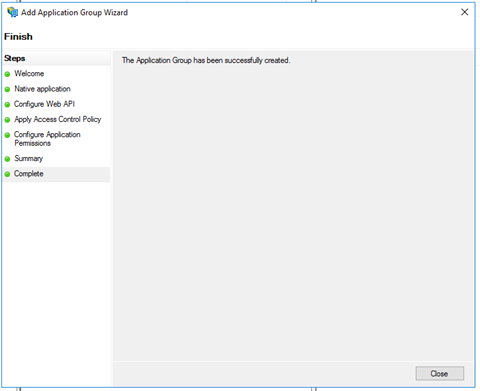
Task: Click the green dot beside Welcome
Action: pos(7,74)
